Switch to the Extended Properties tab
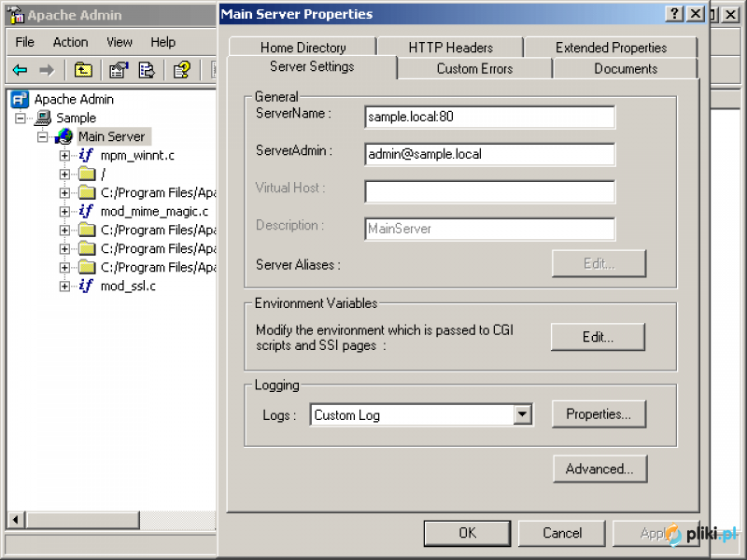747x560 pixels. [x=612, y=48]
